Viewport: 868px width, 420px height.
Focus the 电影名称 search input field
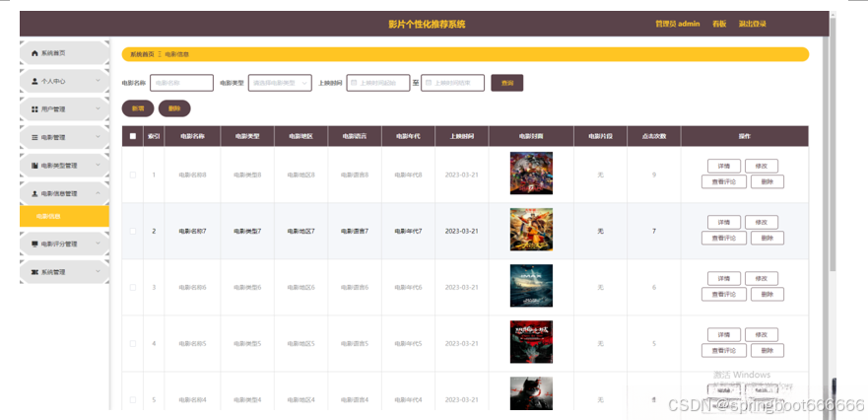click(181, 83)
